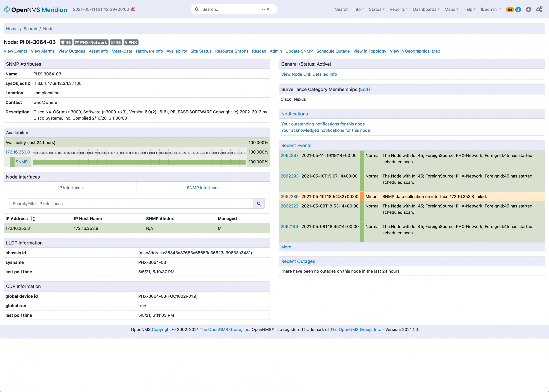The image size is (549, 392).
Task: Expand the Info dropdown menu
Action: click(359, 9)
